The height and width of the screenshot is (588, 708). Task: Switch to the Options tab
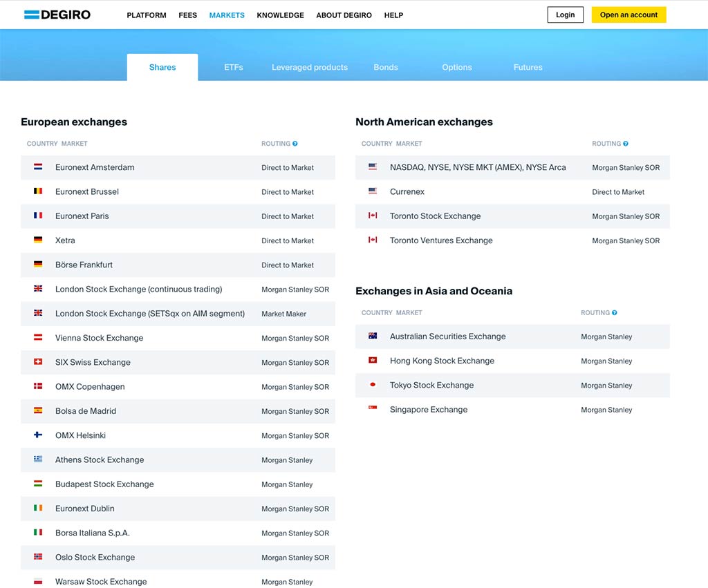pos(457,67)
